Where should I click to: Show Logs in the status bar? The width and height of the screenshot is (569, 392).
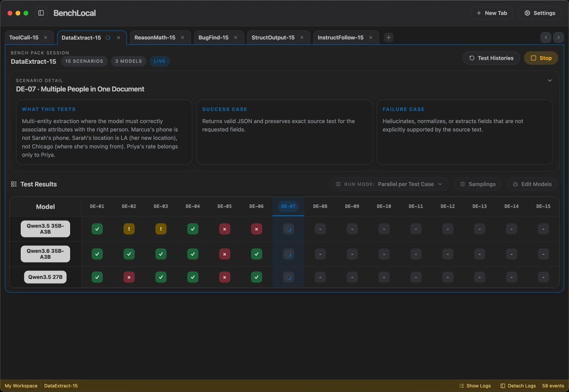[475, 386]
